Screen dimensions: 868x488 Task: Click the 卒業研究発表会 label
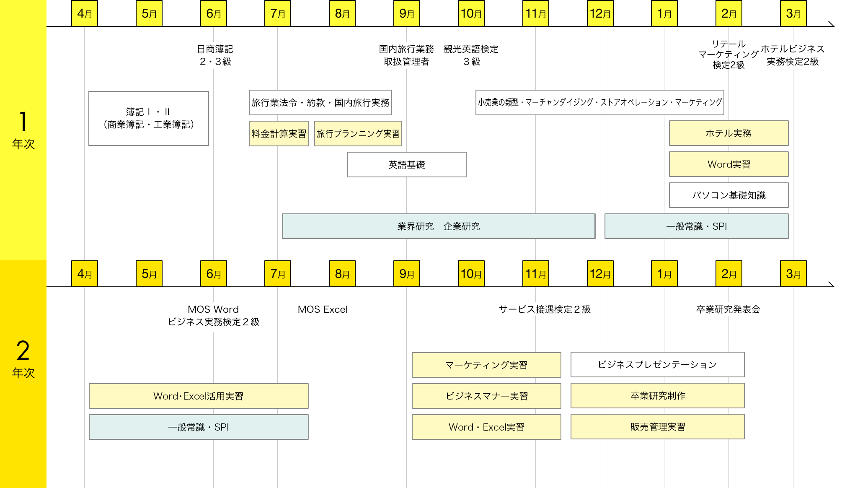click(728, 309)
